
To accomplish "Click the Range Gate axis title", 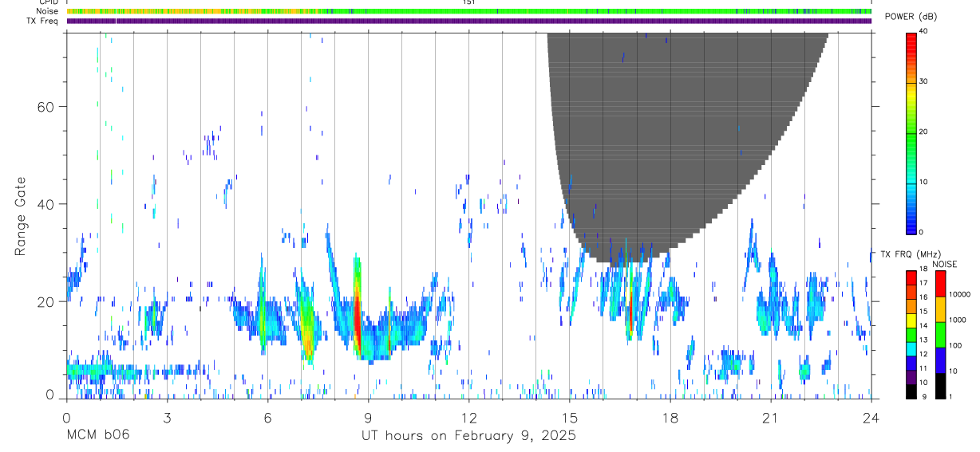I will click(x=20, y=217).
